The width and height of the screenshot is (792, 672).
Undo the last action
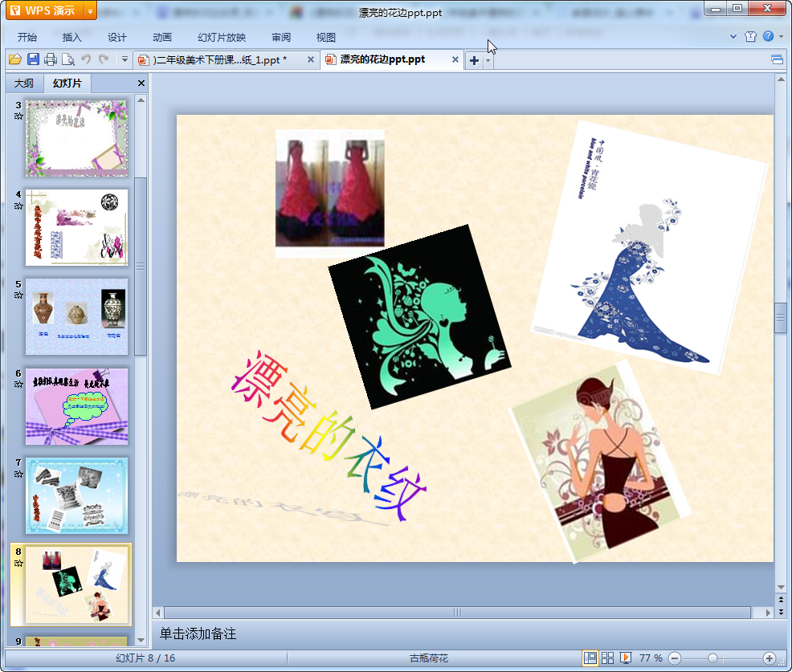tap(86, 59)
